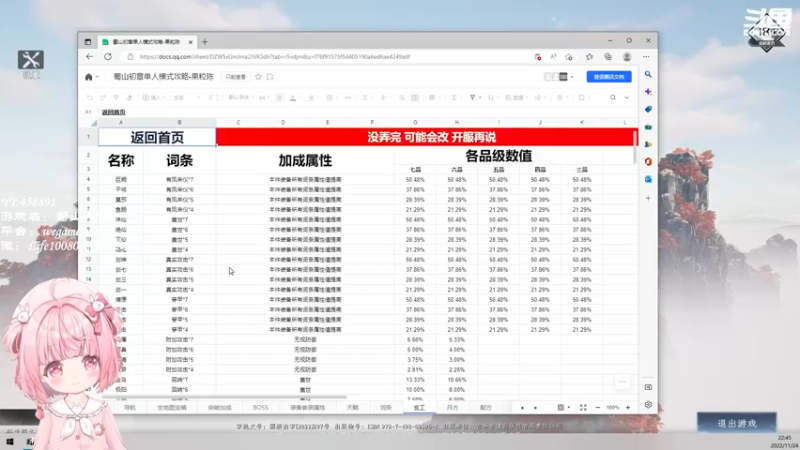This screenshot has height=450, width=800.
Task: Open the sheet list icon dropdown
Action: tap(563, 408)
